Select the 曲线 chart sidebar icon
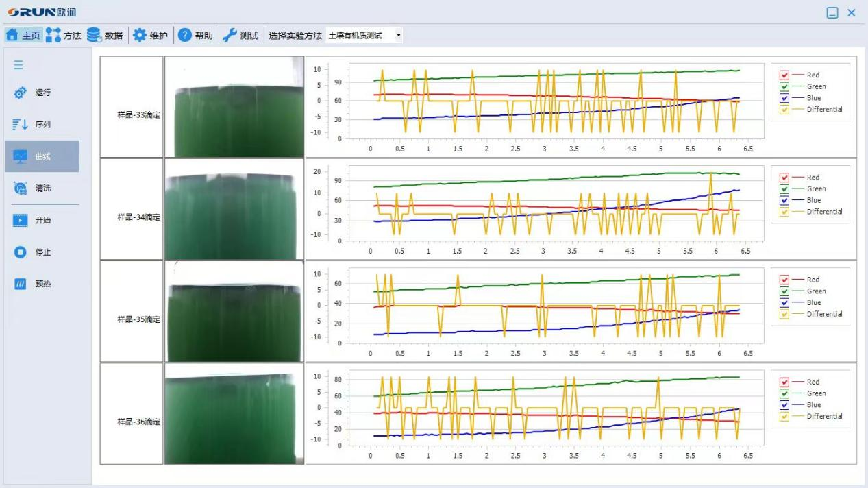Image resolution: width=868 pixels, height=488 pixels. pos(21,156)
